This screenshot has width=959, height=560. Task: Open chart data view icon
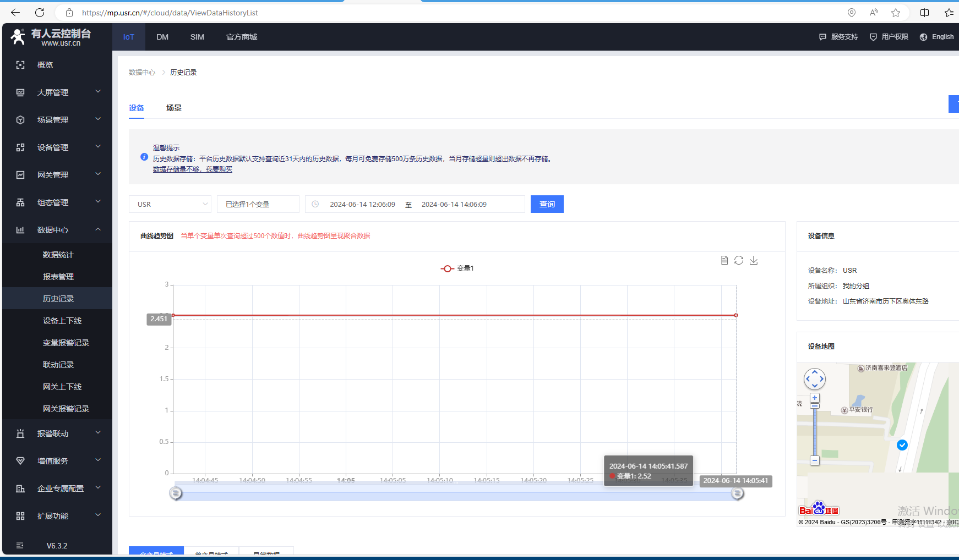[724, 260]
